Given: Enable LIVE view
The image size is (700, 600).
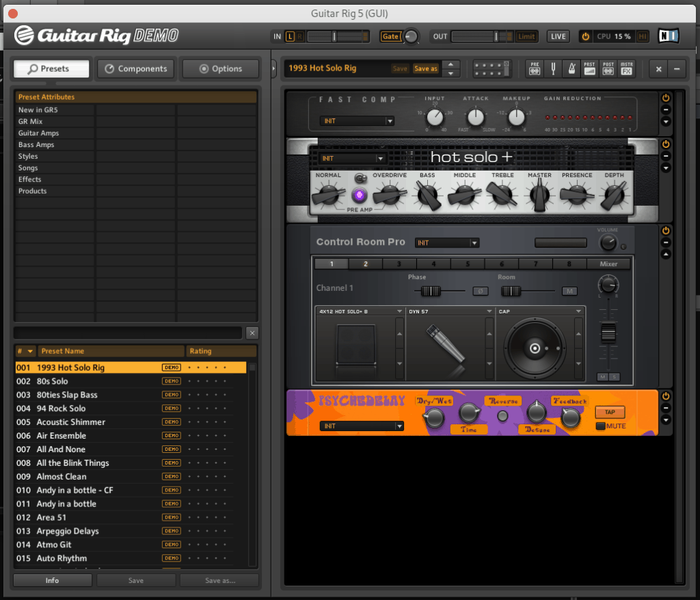Looking at the screenshot, I should point(558,36).
